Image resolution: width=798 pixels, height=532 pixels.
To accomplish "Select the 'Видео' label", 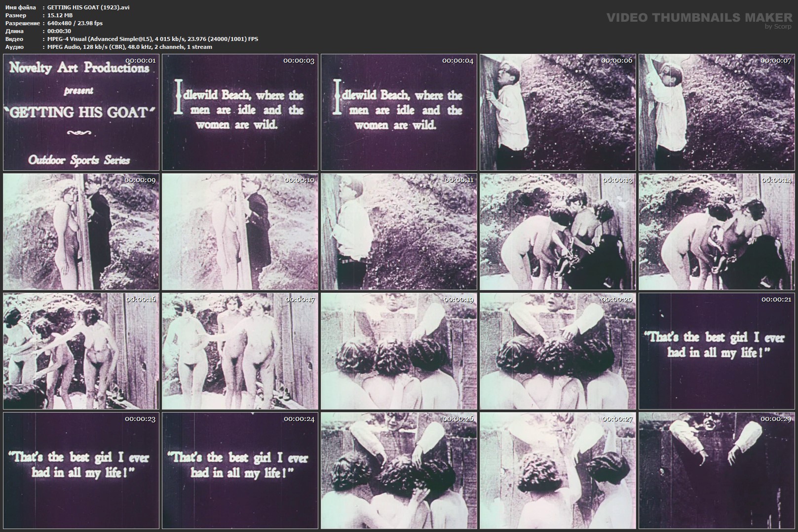I will pos(14,39).
